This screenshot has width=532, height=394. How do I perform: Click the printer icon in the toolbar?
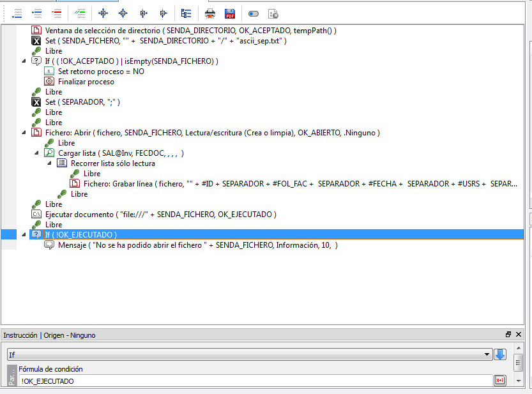click(210, 13)
